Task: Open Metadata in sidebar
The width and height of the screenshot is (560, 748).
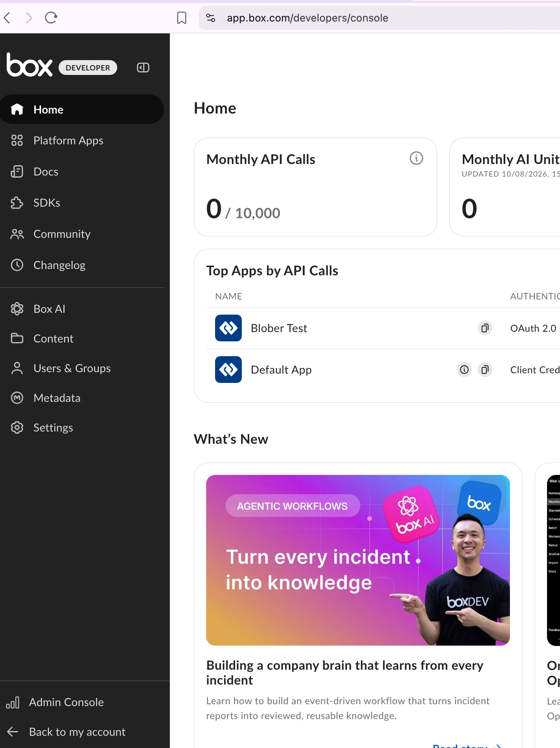Action: click(82, 398)
